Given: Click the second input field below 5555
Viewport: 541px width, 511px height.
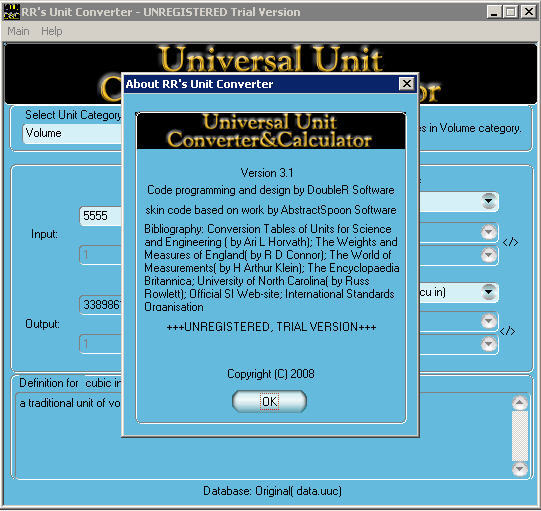Looking at the screenshot, I should pos(101,255).
